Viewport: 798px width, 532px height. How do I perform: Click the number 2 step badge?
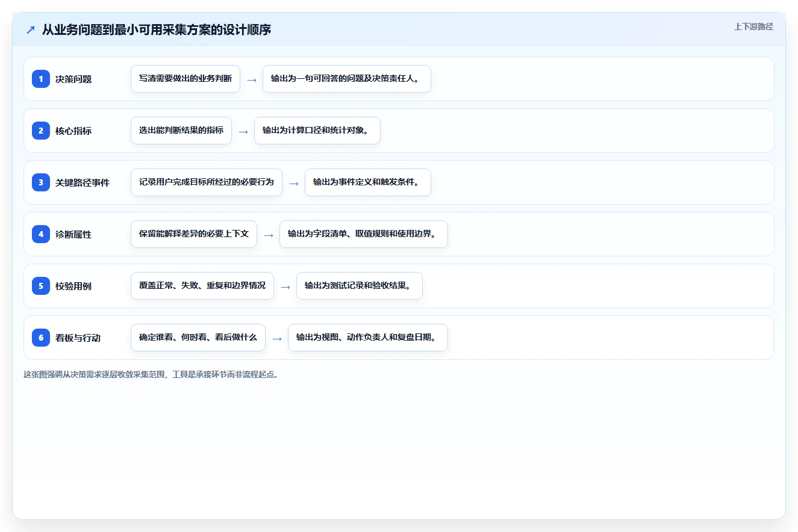(x=41, y=131)
